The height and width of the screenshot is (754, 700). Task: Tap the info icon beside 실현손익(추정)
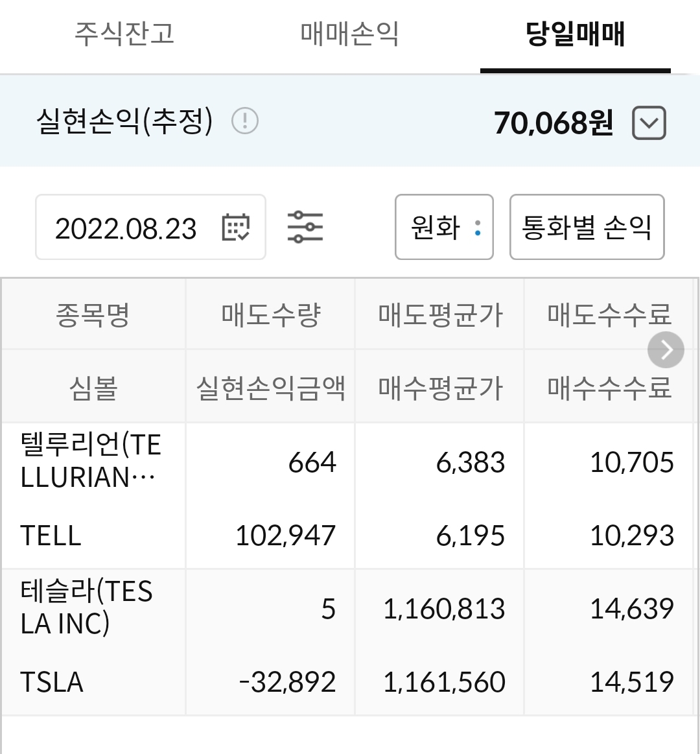click(245, 121)
